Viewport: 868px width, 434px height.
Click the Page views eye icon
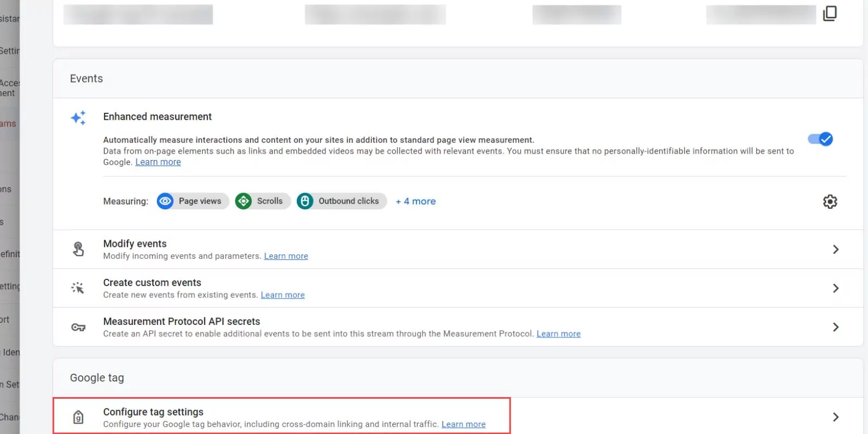tap(165, 201)
